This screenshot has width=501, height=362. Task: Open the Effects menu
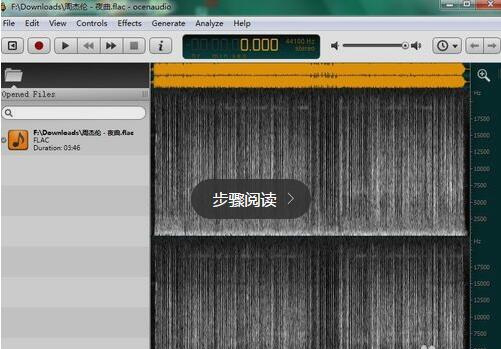[129, 23]
